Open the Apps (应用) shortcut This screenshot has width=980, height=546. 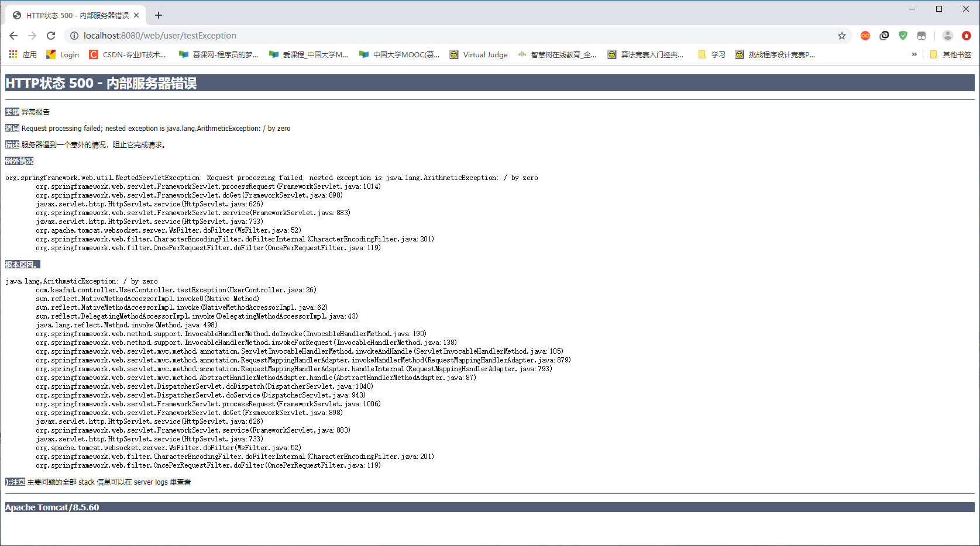tap(23, 54)
